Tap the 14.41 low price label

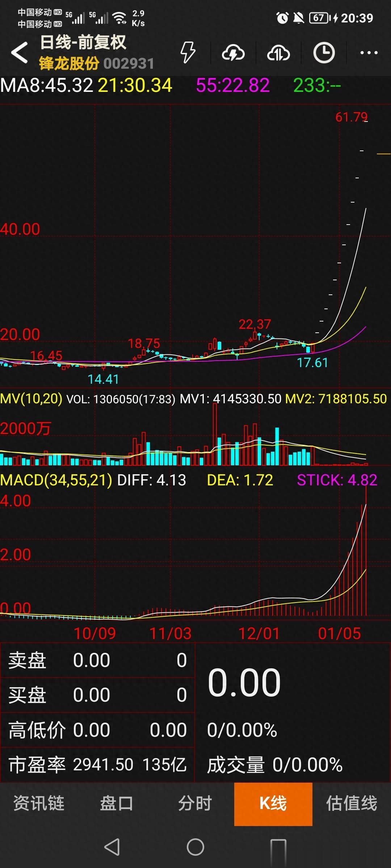[103, 379]
